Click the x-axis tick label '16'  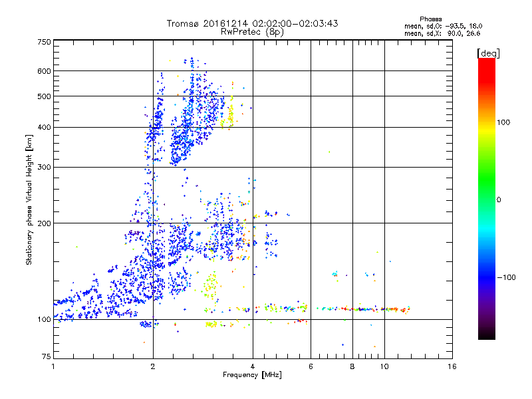tap(452, 366)
